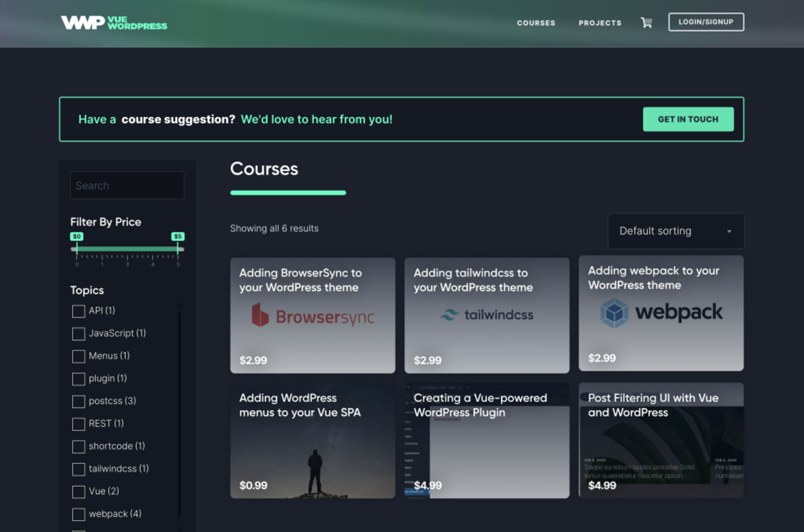Screen dimensions: 804x532
Task: Open the WordPress menus Vue SPA course
Action: 312,440
